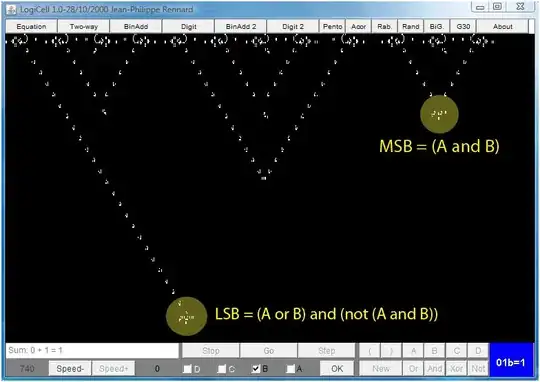
Task: Uncheck the B input checkbox
Action: (256, 369)
